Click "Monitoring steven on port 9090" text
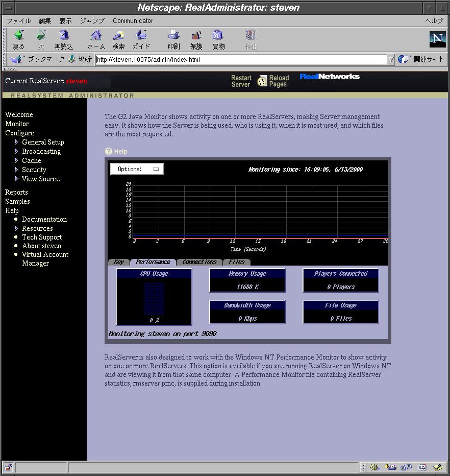This screenshot has width=450, height=476. pos(163,334)
